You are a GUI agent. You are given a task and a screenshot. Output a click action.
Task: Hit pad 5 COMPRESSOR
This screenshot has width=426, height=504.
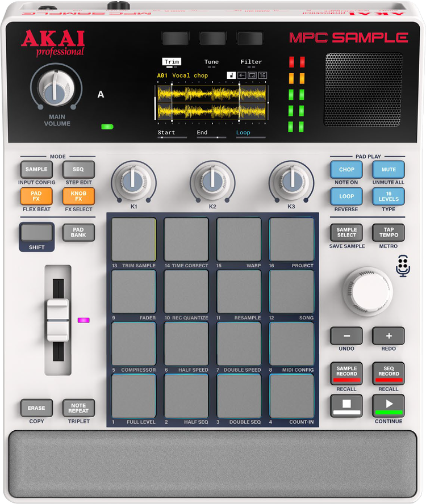pos(133,343)
